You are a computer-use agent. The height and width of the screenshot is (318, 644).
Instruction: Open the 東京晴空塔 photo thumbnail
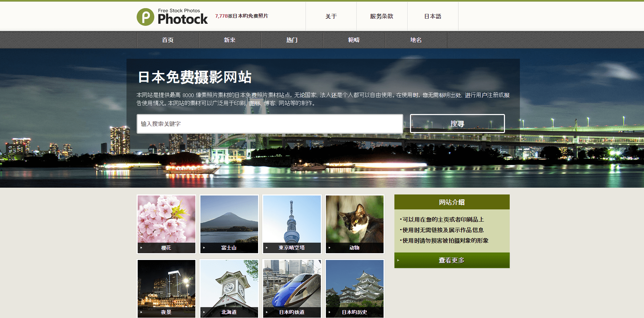click(292, 224)
